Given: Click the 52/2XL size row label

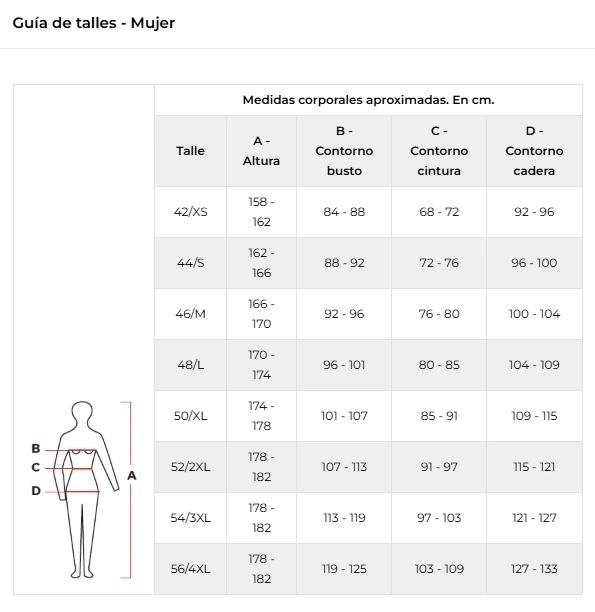Looking at the screenshot, I should pyautogui.click(x=191, y=467).
